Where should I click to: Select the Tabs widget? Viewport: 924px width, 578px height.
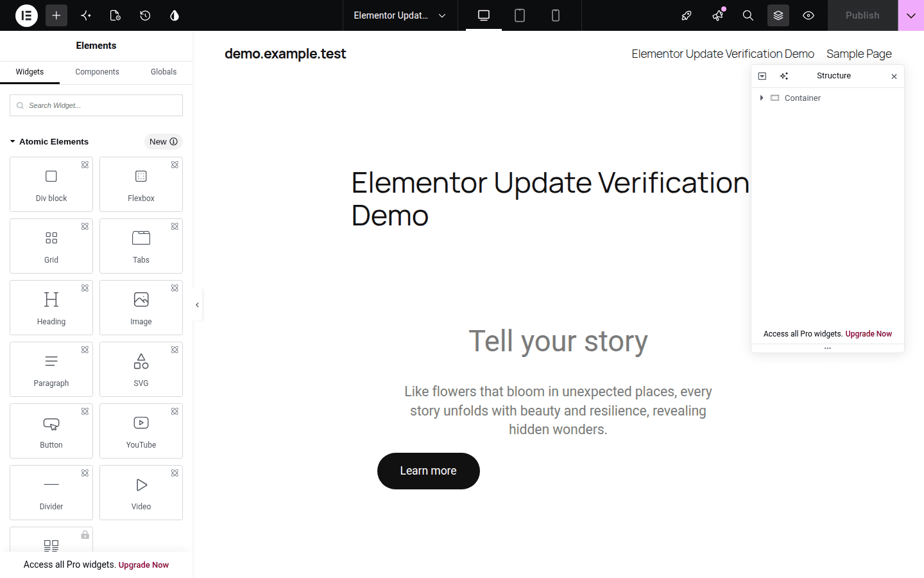(x=141, y=246)
